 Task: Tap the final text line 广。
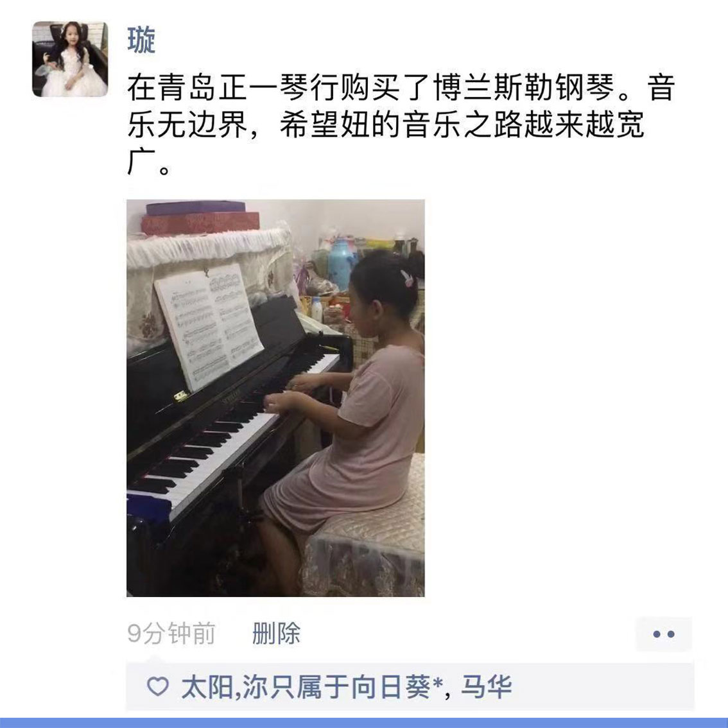point(149,162)
